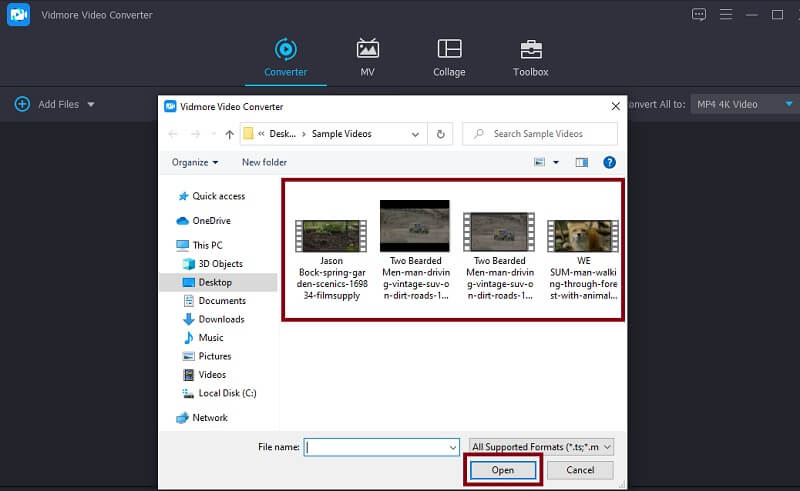
Task: Open the Toolbox icon
Action: click(531, 57)
